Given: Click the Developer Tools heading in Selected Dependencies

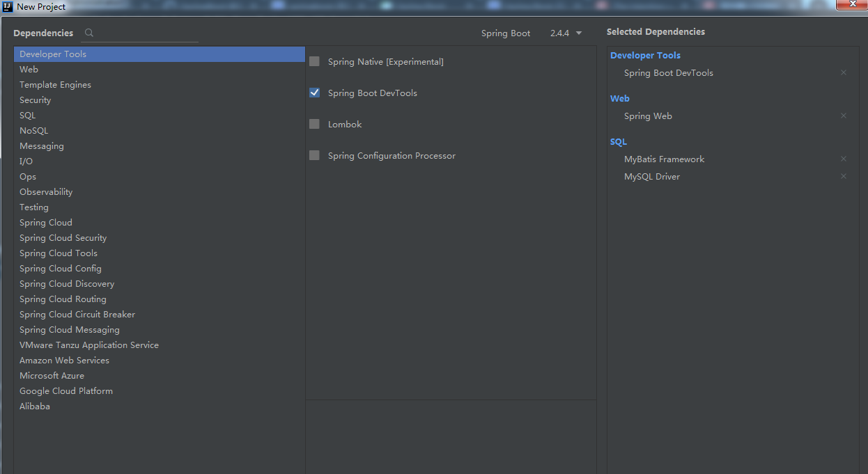Looking at the screenshot, I should click(645, 55).
